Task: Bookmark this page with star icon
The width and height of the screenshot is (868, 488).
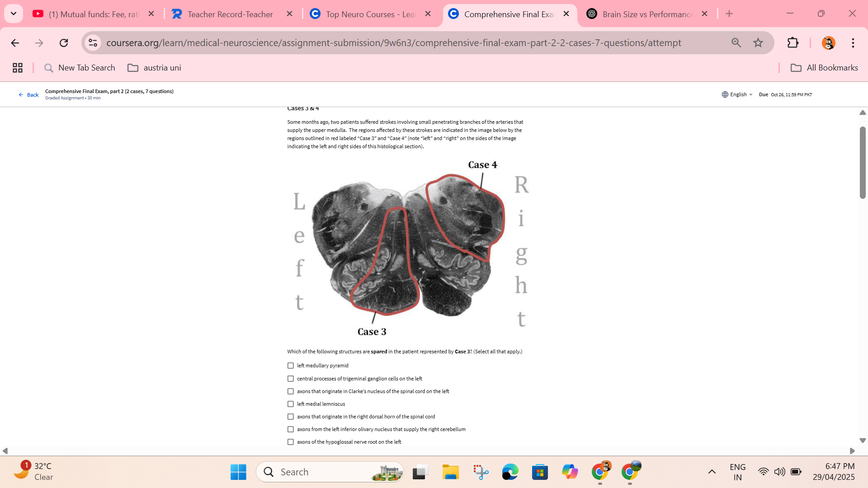Action: 758,43
